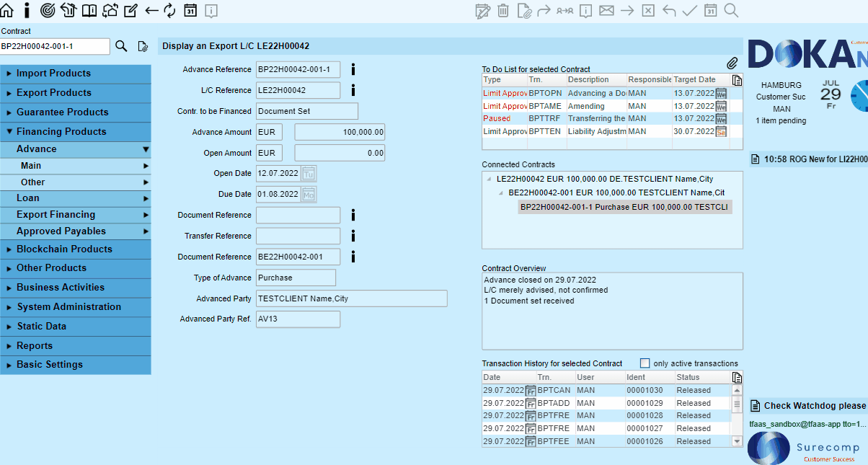Show info for BE22H00042-001 Document Reference
This screenshot has width=868, height=465.
click(353, 257)
